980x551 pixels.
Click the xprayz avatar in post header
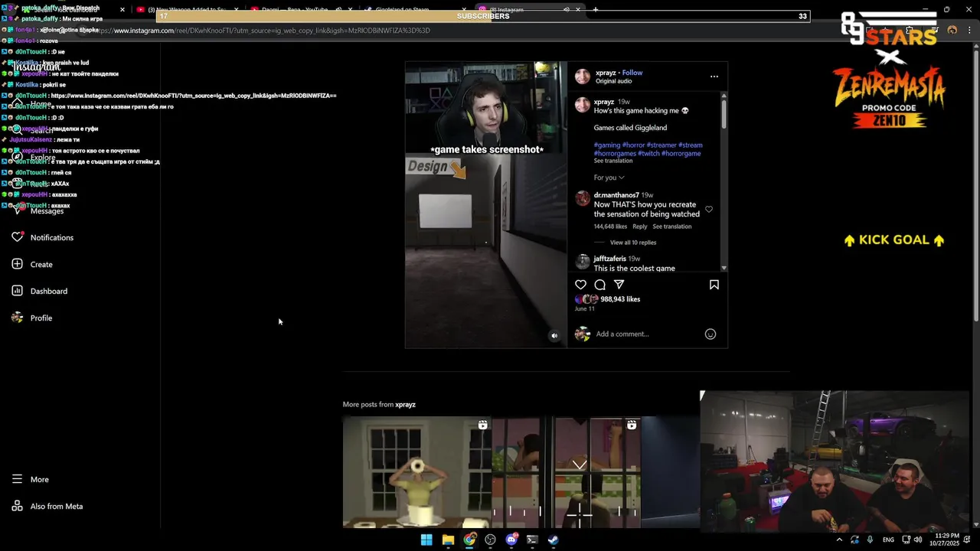[583, 77]
